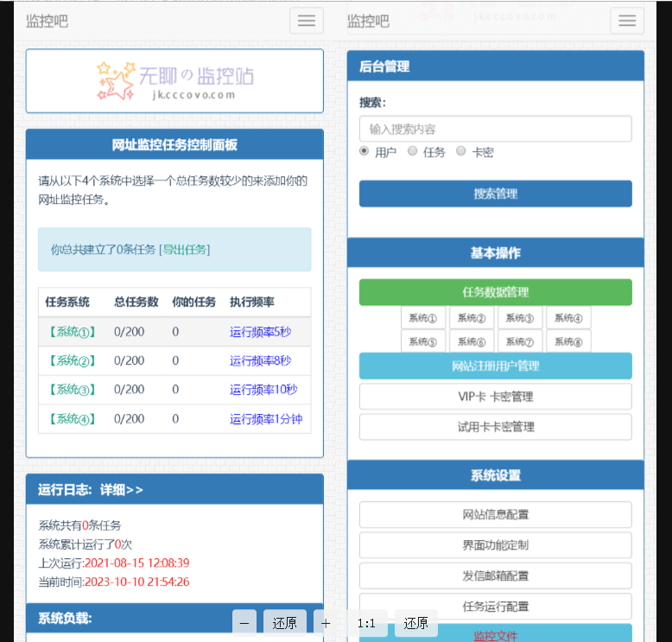Click the 2023-10-10 21:54:26 current time
The width and height of the screenshot is (672, 642).
[136, 582]
